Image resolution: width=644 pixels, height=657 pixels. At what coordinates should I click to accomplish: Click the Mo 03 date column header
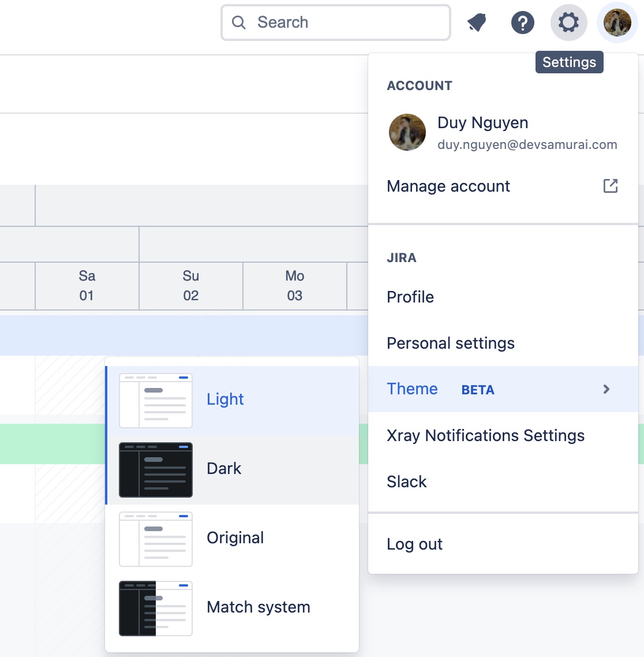295,286
